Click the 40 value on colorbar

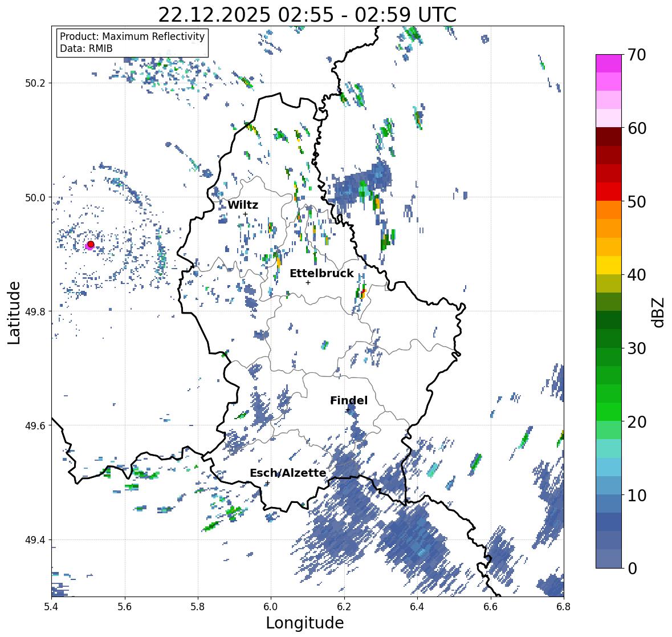tap(637, 275)
